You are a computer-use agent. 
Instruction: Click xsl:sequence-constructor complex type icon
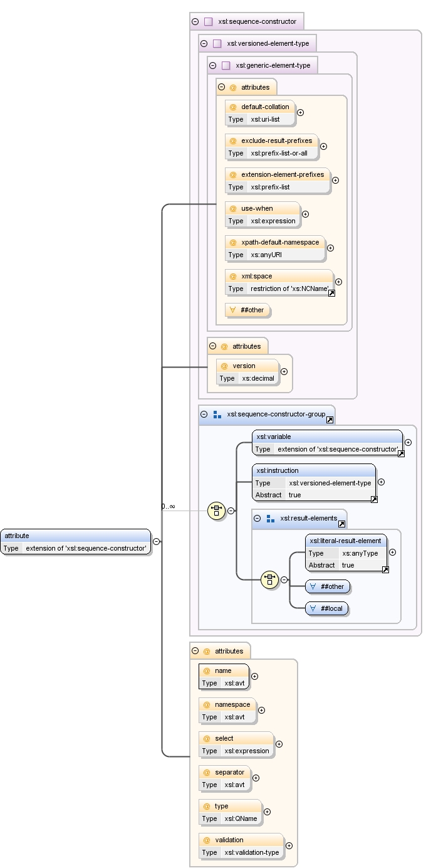tap(209, 21)
